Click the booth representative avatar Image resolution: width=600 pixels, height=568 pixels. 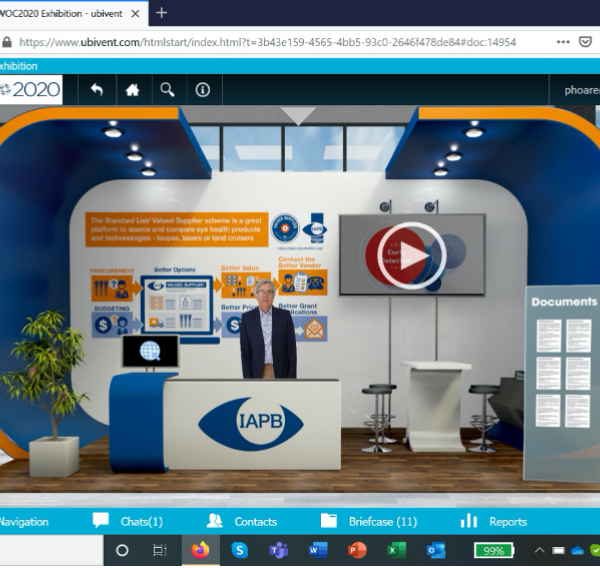[268, 329]
